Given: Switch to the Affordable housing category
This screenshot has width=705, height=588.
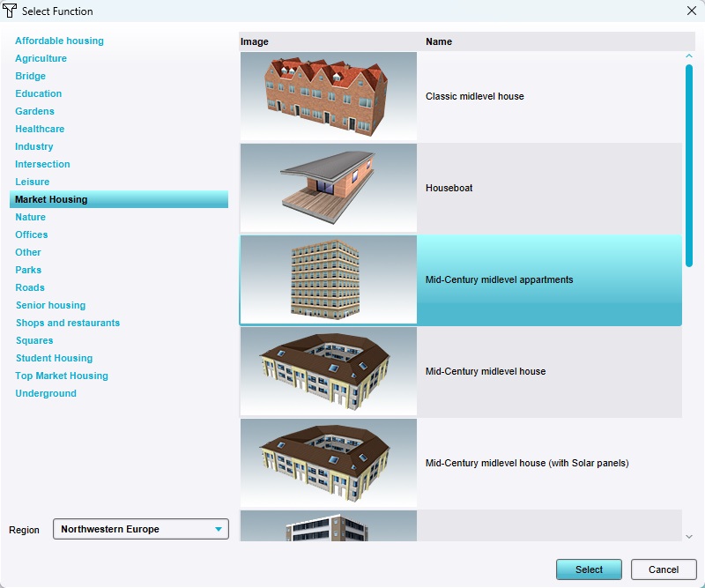Looking at the screenshot, I should (59, 41).
